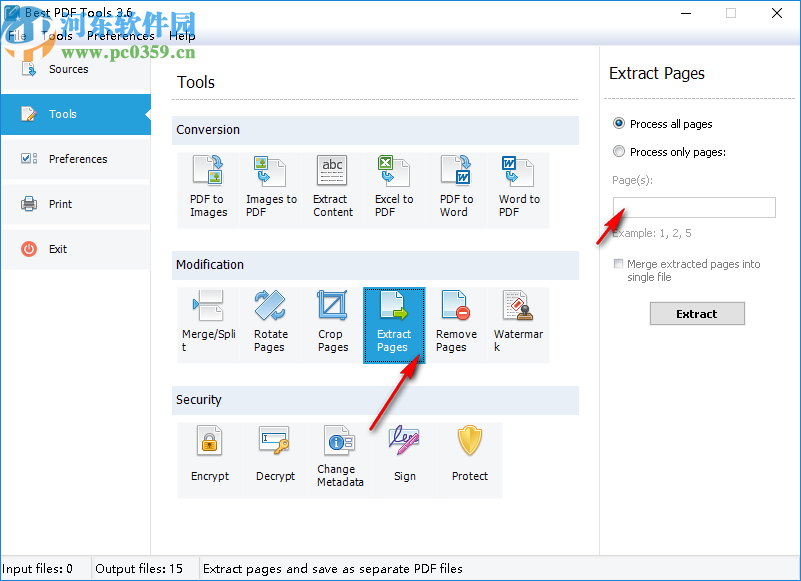
Task: Check Merge extracted pages into single file
Action: 618,263
